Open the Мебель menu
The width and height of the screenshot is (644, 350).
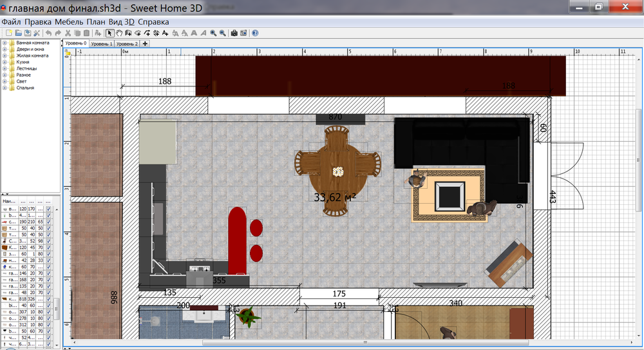click(x=69, y=21)
